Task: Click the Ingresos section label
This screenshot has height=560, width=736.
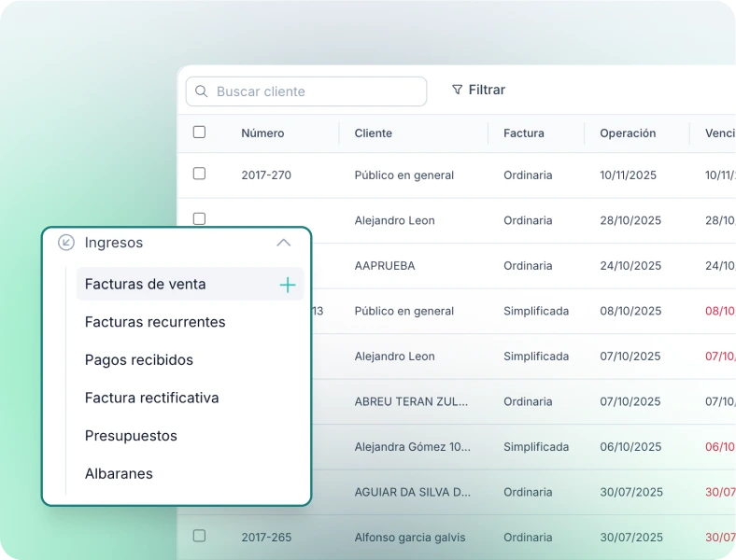Action: coord(114,243)
